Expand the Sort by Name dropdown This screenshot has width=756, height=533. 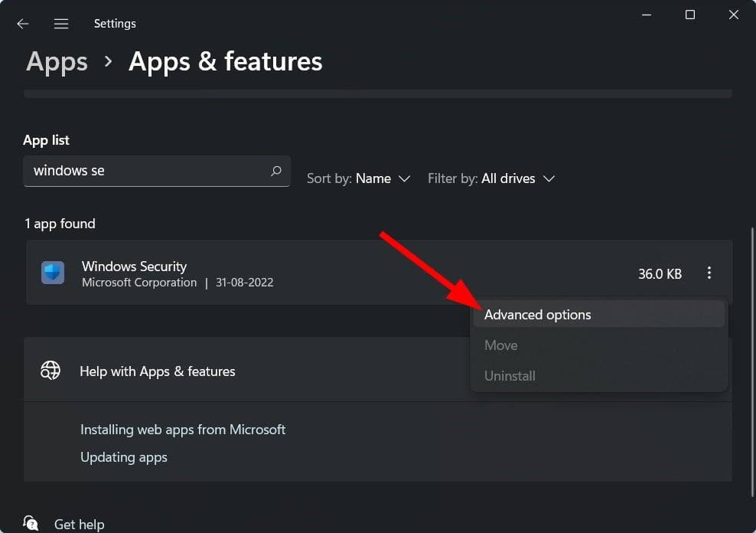(358, 178)
